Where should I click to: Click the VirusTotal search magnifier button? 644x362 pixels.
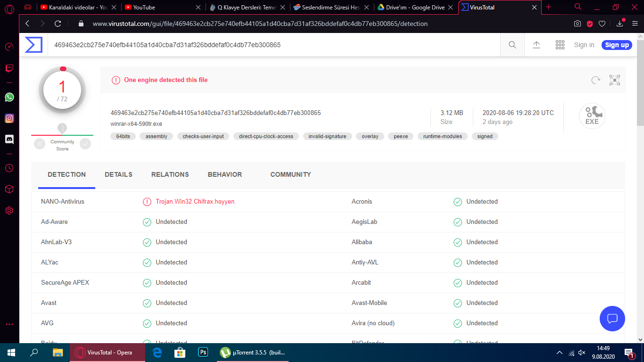tap(512, 45)
